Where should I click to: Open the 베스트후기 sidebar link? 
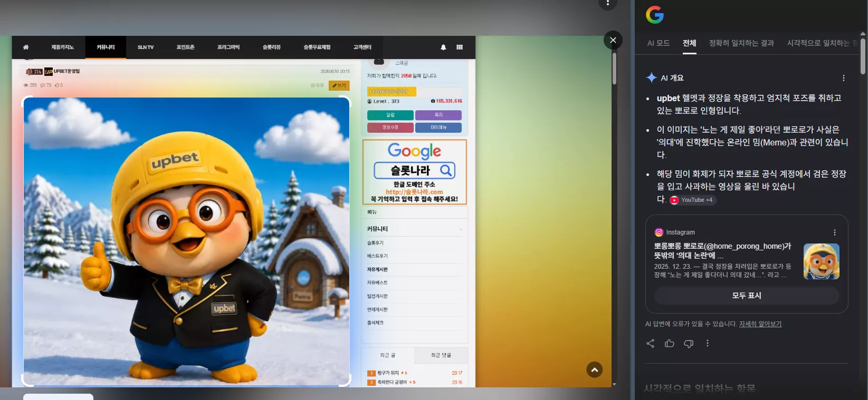(x=377, y=256)
